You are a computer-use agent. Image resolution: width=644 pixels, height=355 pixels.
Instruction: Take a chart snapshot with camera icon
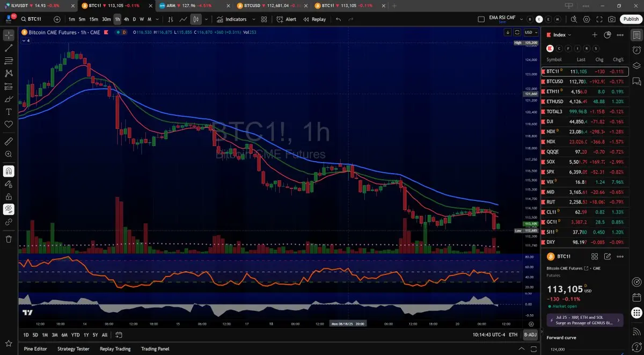tap(612, 19)
